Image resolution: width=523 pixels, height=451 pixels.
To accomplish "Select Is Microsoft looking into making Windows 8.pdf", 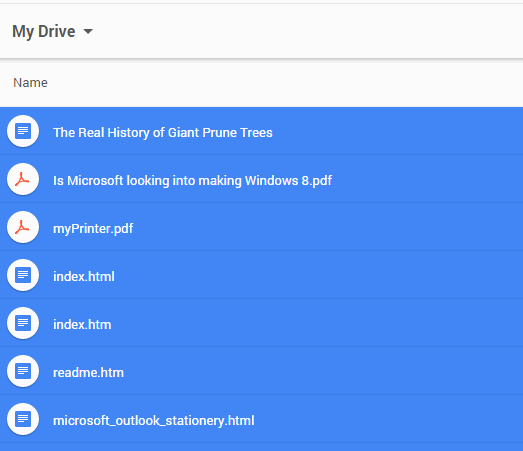I will point(192,181).
